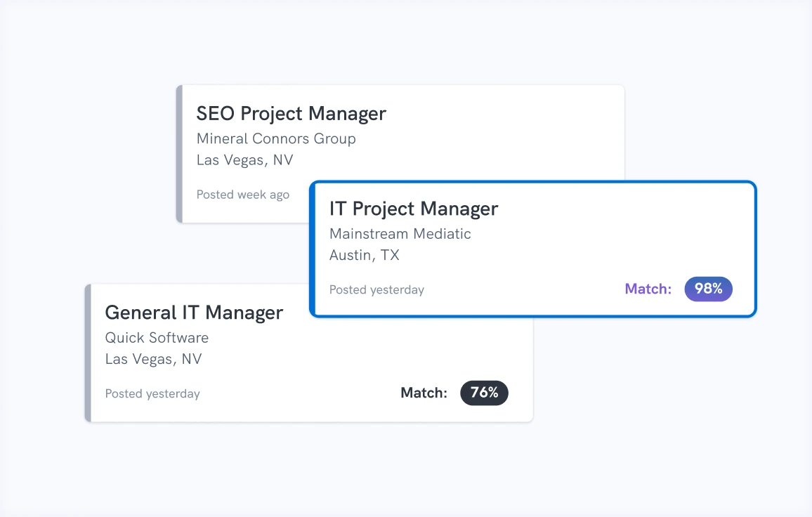This screenshot has height=517, width=812.
Task: Click the gray left bar of General IT Manager card
Action: [88, 353]
